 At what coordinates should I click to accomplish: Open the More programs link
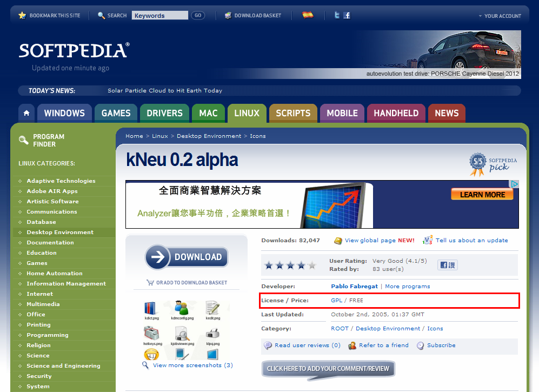tap(407, 287)
